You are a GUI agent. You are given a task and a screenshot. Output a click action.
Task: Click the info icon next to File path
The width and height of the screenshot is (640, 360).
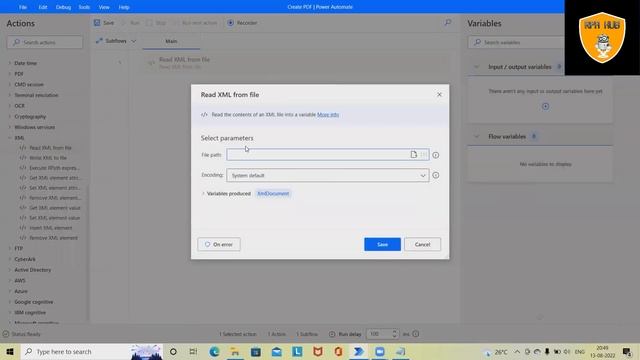pos(436,155)
